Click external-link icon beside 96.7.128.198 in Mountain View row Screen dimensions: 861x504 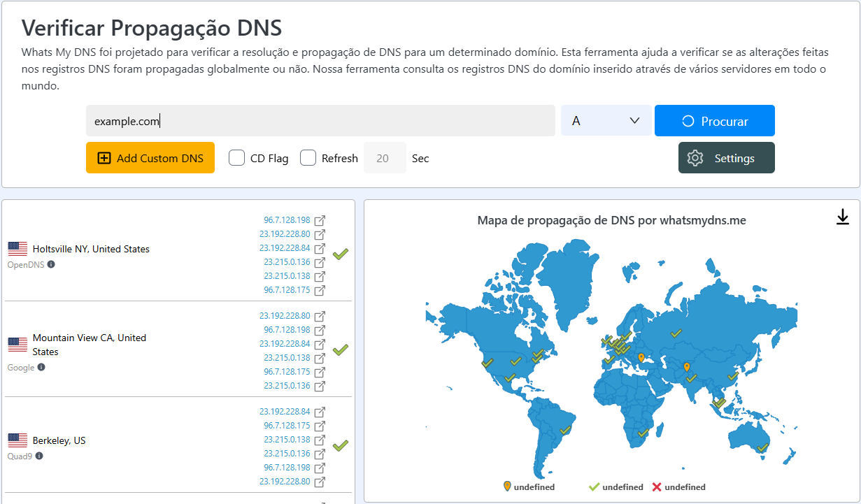pyautogui.click(x=320, y=330)
